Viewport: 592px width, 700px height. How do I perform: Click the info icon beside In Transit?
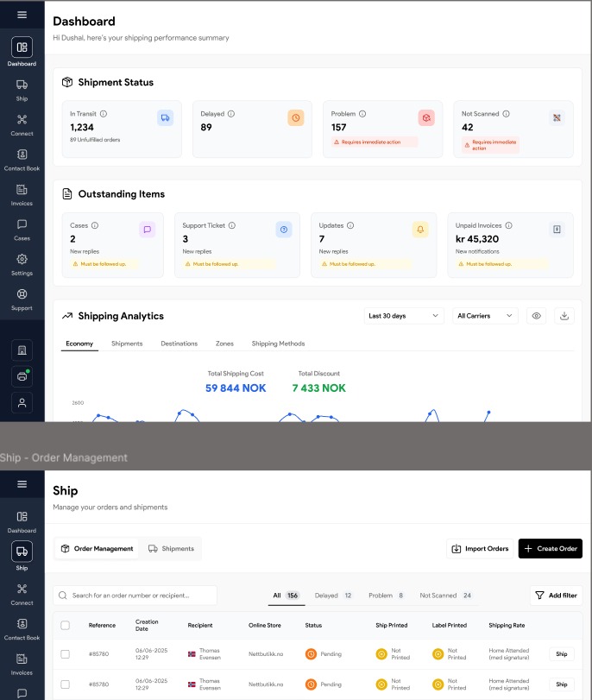(104, 114)
